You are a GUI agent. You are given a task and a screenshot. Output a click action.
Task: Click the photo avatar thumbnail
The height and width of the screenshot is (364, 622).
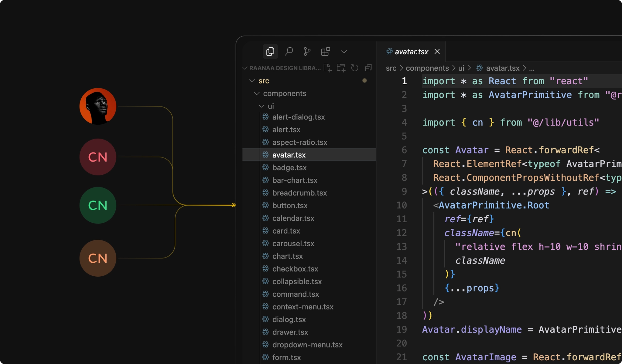(x=98, y=106)
